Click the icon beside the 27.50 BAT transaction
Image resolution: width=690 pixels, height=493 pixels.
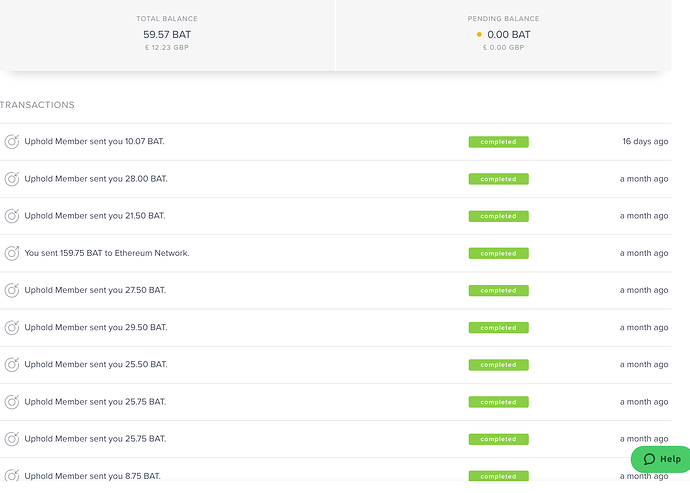pos(12,290)
